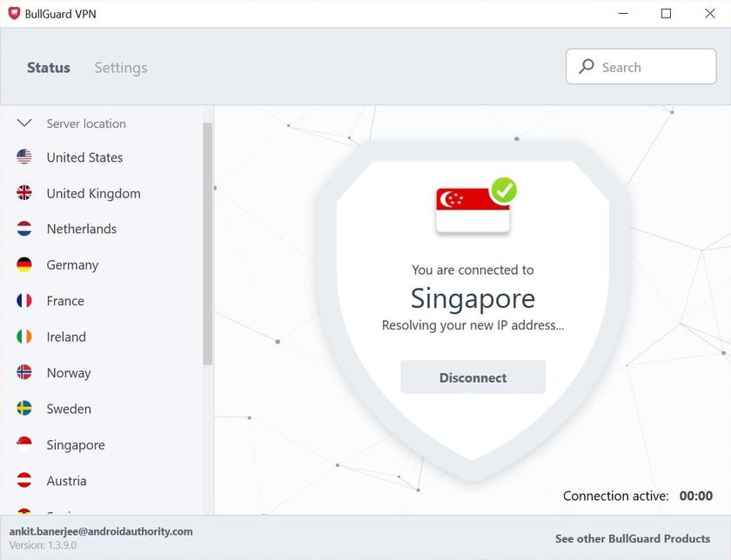Click the large Singapore flag in shield

(473, 210)
